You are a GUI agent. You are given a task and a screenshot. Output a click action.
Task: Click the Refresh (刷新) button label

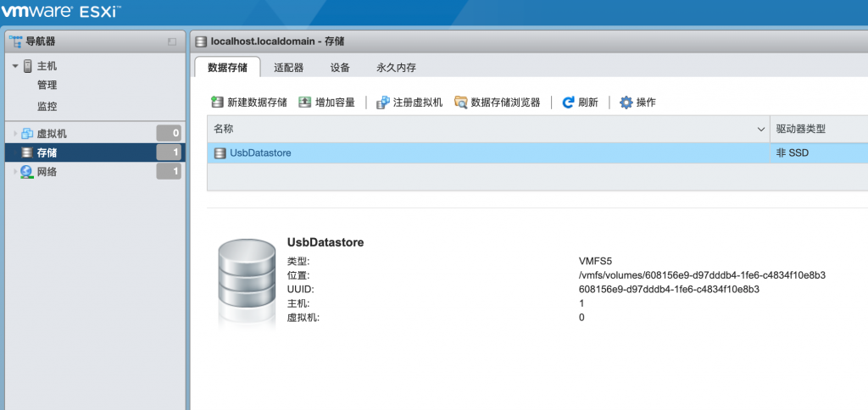point(588,102)
